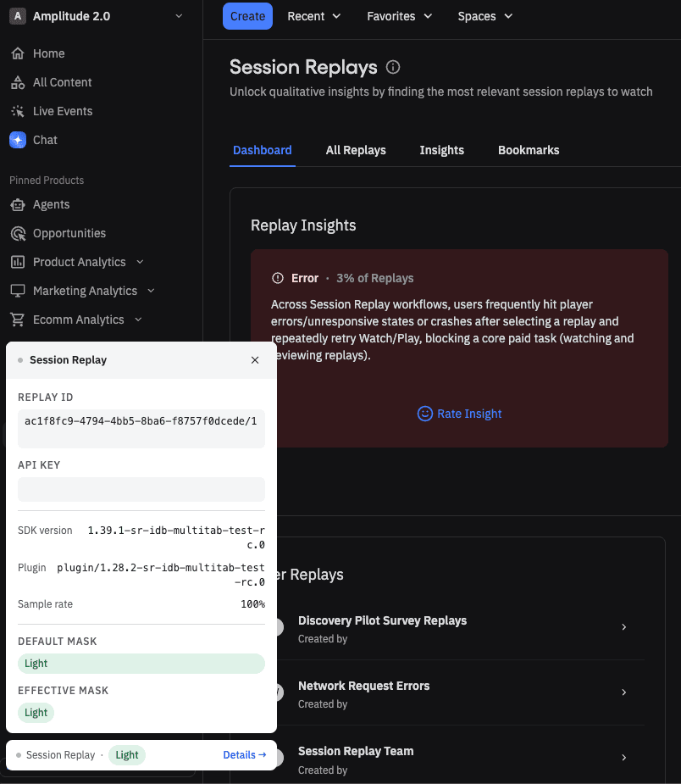The image size is (681, 784).
Task: Click info icon next to Session Replays
Action: (393, 67)
